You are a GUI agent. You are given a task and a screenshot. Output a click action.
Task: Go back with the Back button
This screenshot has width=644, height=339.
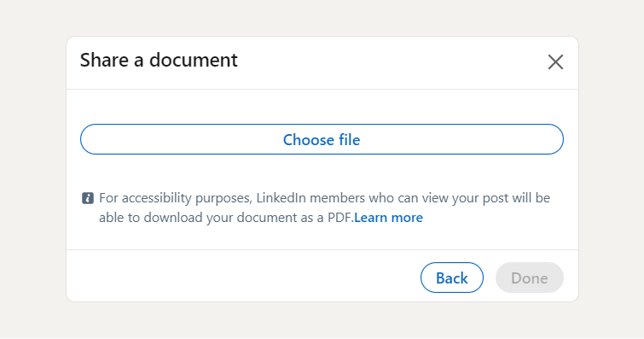[452, 278]
